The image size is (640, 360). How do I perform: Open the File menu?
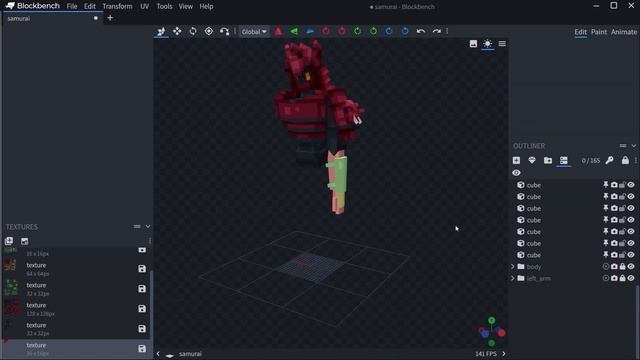pos(72,7)
